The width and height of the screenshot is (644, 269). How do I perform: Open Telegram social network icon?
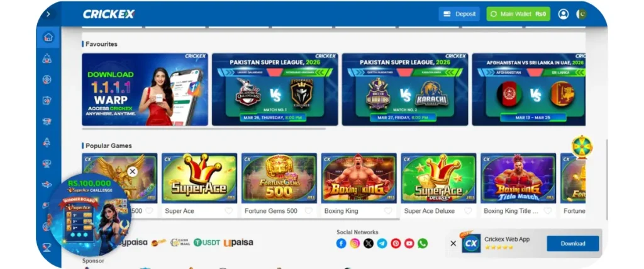(x=382, y=244)
